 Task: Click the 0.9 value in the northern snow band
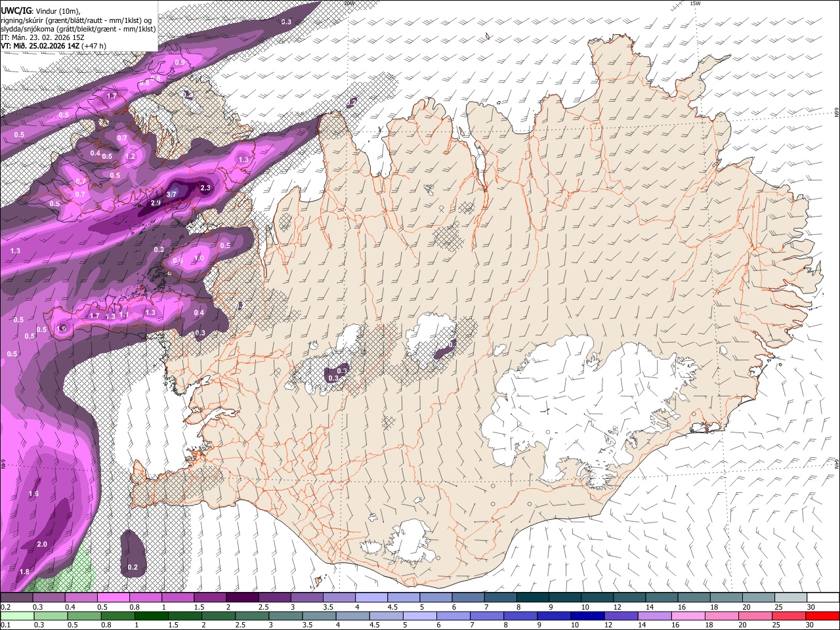point(180,62)
